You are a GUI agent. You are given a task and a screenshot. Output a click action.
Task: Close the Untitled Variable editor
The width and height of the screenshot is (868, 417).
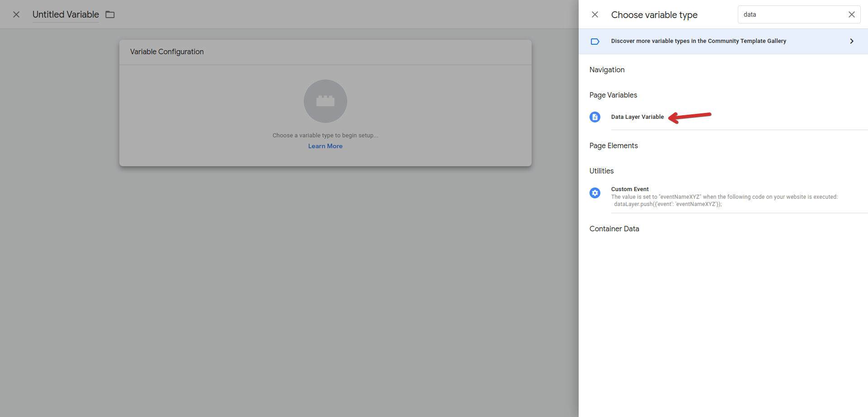(x=16, y=14)
